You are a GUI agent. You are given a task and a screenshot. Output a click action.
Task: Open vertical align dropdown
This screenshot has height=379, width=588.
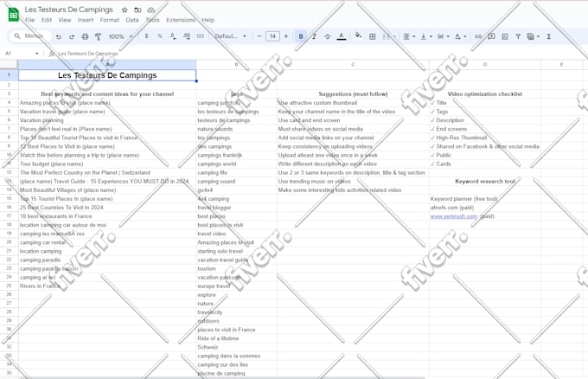pyautogui.click(x=426, y=36)
